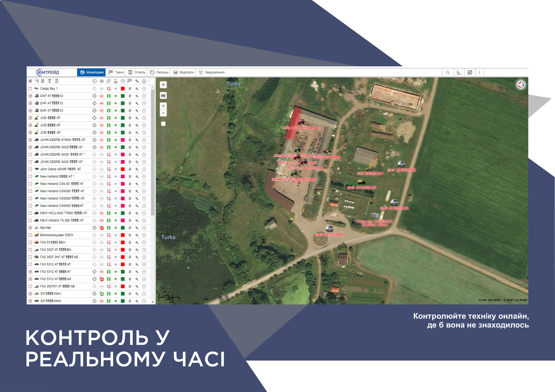Open the map layers selector icon
Viewport: 555px width, 392px height.
coord(163,96)
